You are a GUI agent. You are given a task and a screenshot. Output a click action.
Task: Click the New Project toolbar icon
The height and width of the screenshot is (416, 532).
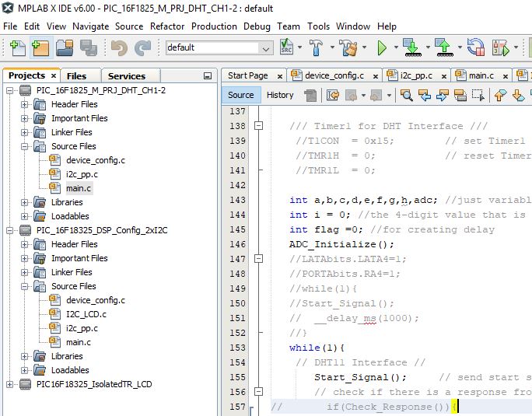tap(40, 47)
